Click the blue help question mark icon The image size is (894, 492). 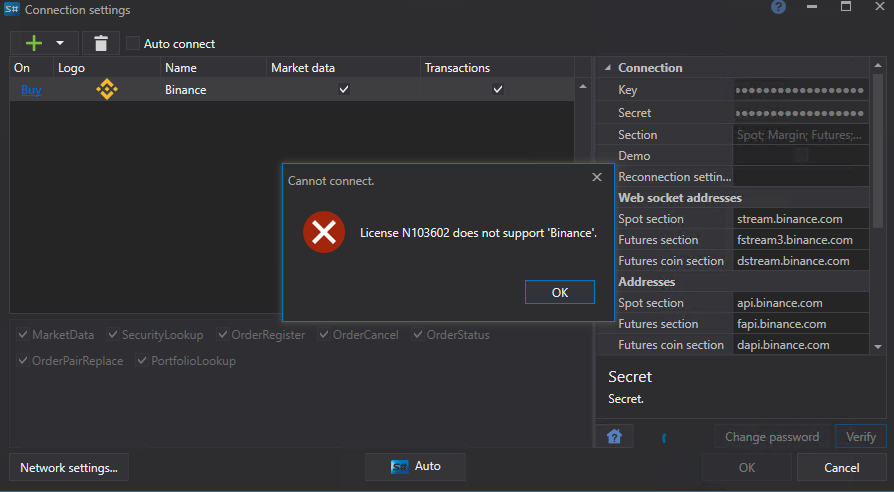(778, 7)
